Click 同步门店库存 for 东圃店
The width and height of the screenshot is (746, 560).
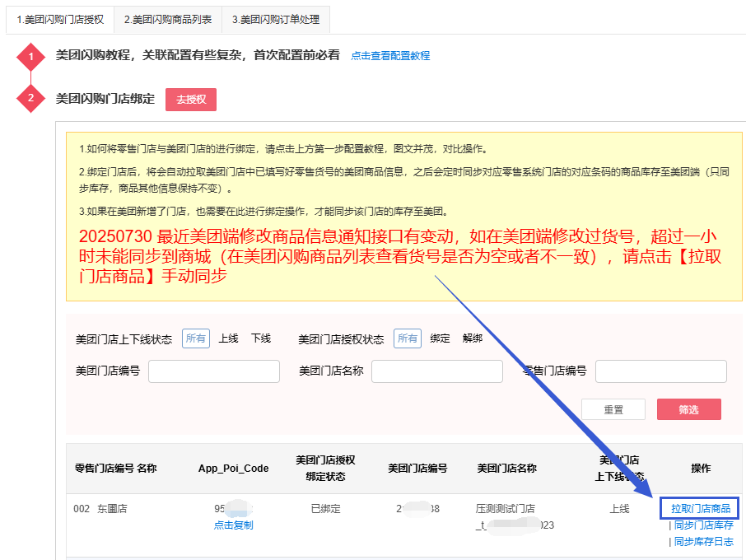tap(704, 525)
